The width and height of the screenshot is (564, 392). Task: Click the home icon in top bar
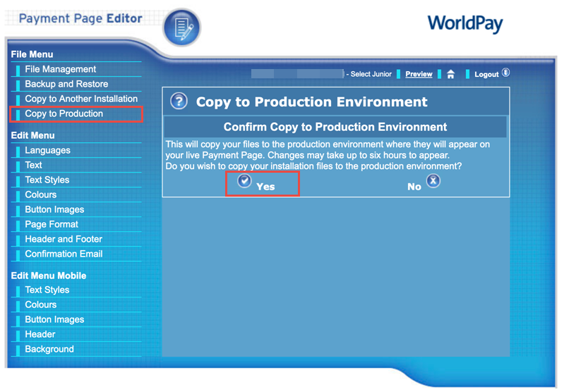[x=450, y=74]
